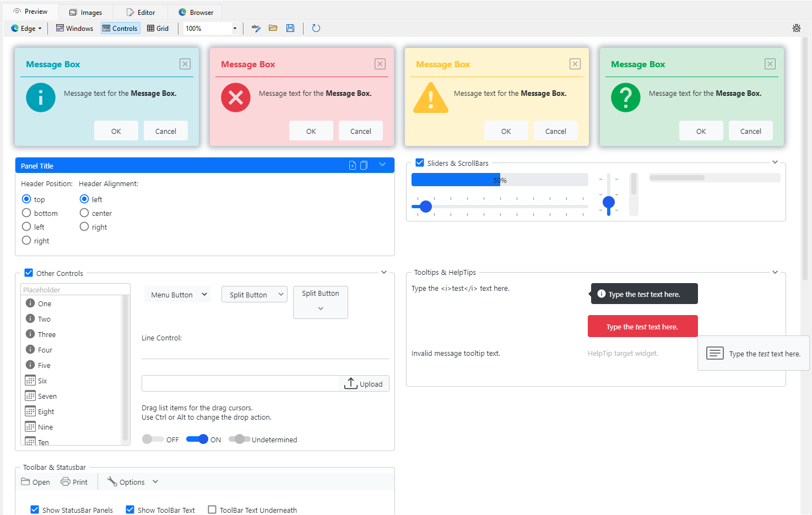Click the refresh circular arrow icon
This screenshot has width=812, height=515.
click(x=316, y=28)
